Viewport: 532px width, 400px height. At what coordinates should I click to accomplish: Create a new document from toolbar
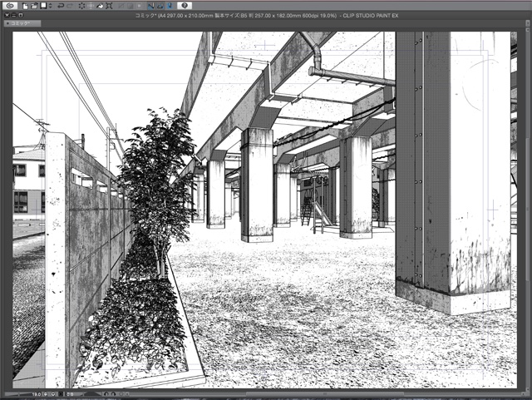[x=25, y=6]
